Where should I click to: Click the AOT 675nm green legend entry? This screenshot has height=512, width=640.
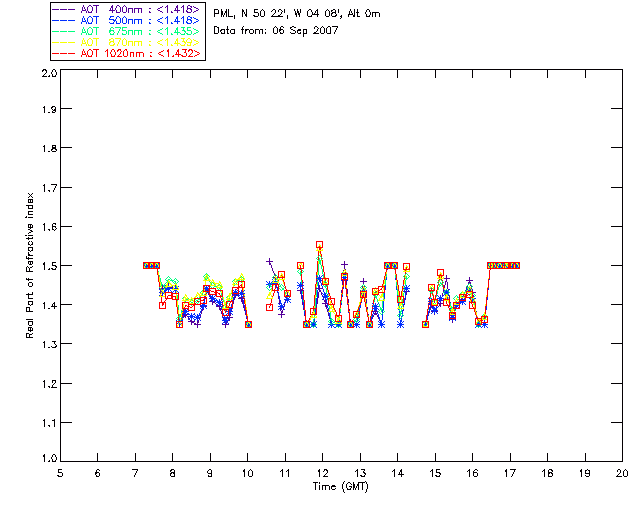point(127,31)
